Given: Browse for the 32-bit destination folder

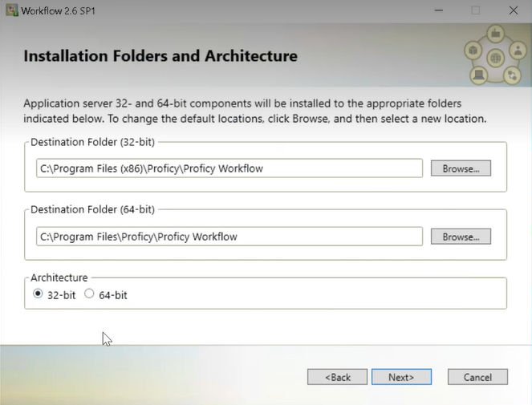Looking at the screenshot, I should coord(461,168).
